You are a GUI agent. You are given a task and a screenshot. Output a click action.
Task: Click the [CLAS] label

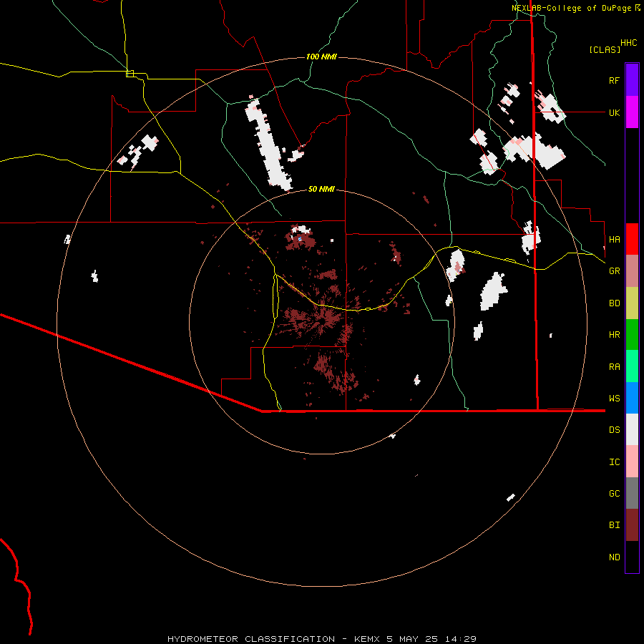point(605,49)
